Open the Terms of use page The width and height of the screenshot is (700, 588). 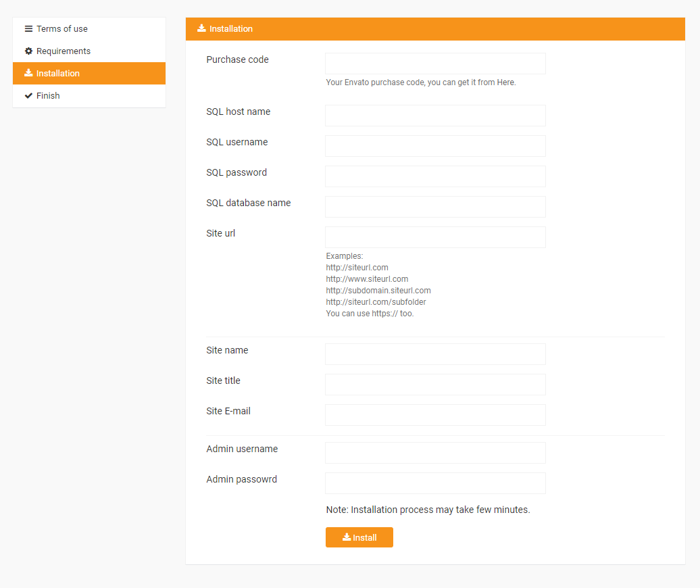click(62, 28)
